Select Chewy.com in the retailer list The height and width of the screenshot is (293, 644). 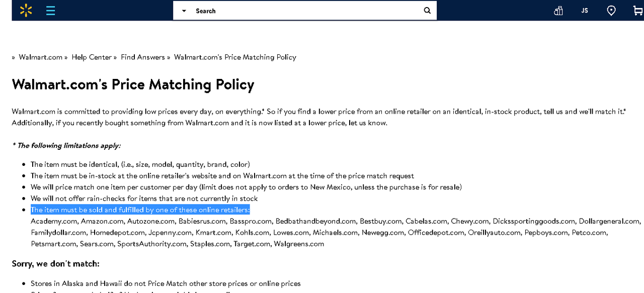[470, 221]
